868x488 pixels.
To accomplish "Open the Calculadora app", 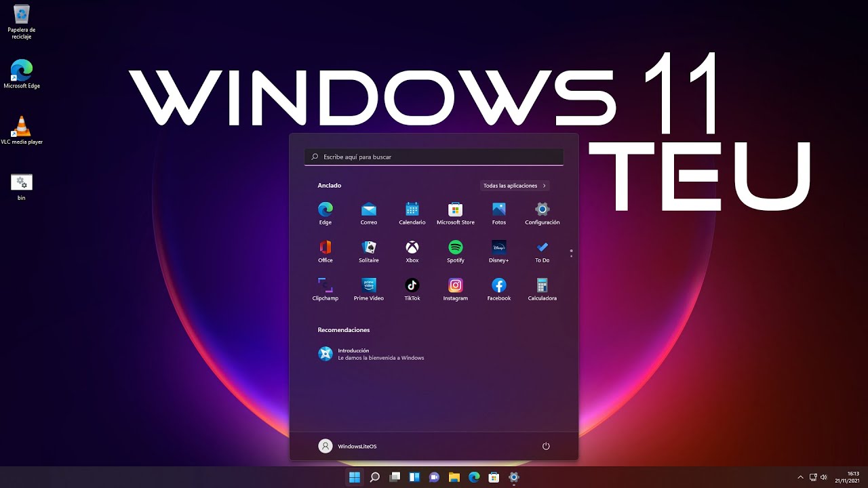I will [542, 289].
